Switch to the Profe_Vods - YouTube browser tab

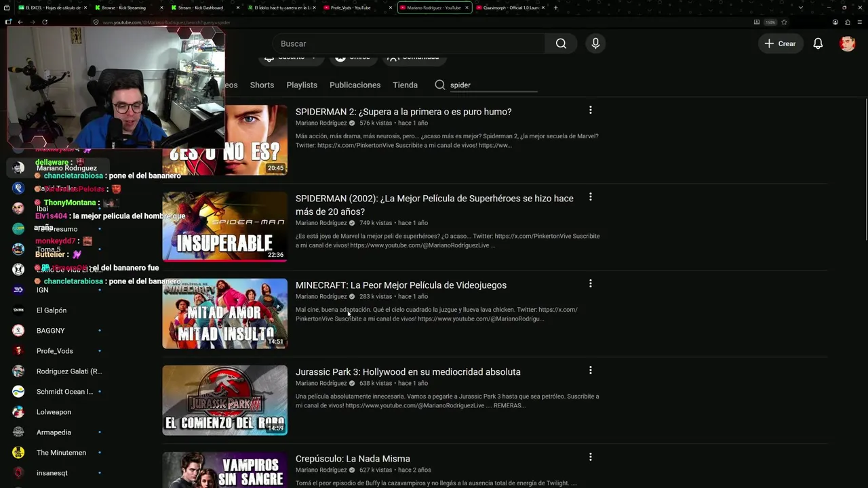[x=357, y=7]
